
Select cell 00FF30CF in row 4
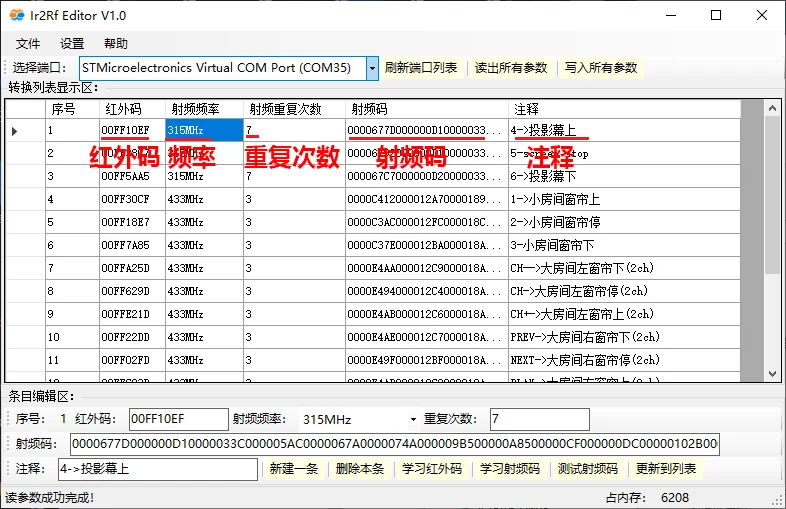click(x=132, y=200)
